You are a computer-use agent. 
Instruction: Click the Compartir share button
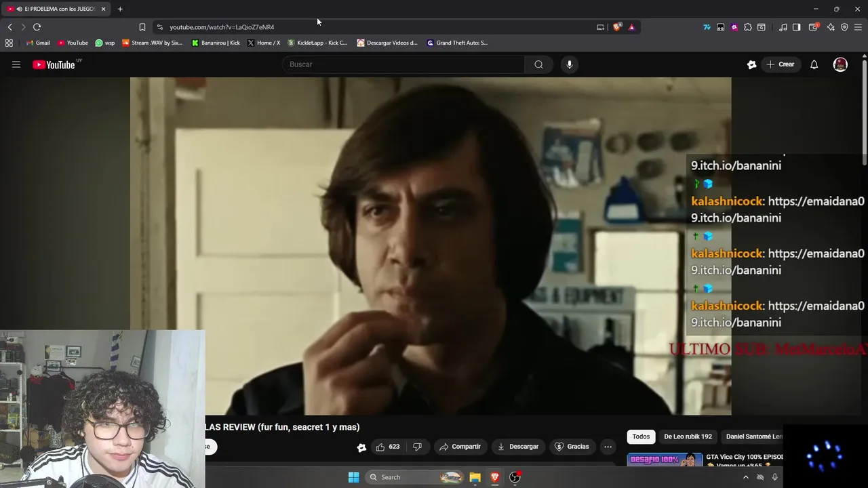tap(460, 447)
